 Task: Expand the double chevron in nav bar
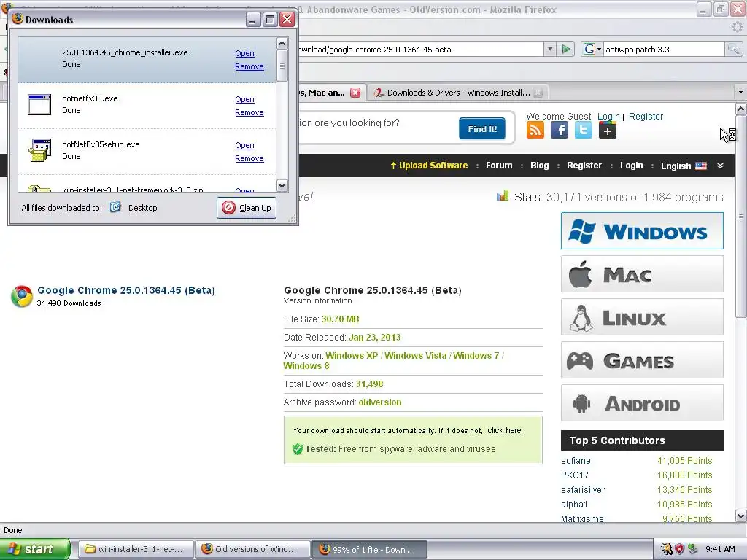click(720, 166)
